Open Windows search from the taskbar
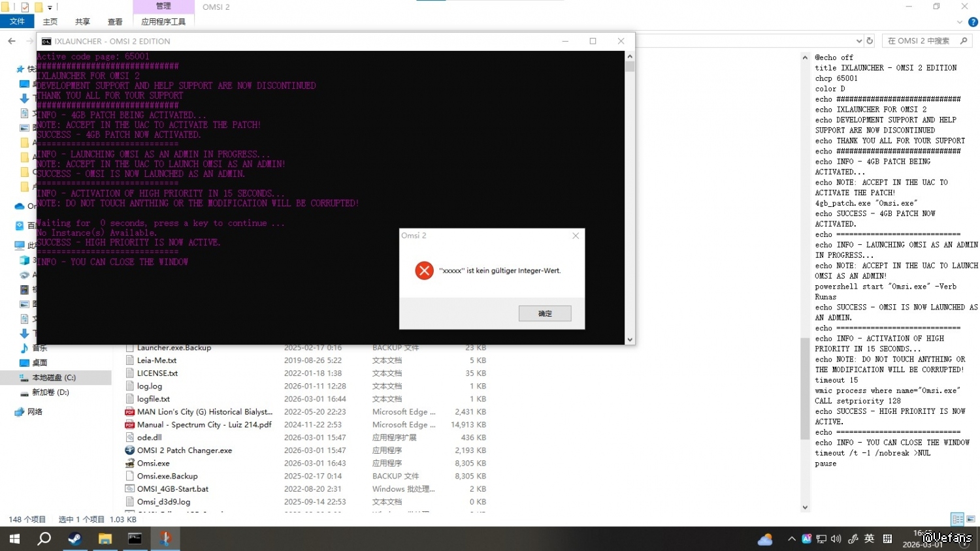 pyautogui.click(x=44, y=539)
